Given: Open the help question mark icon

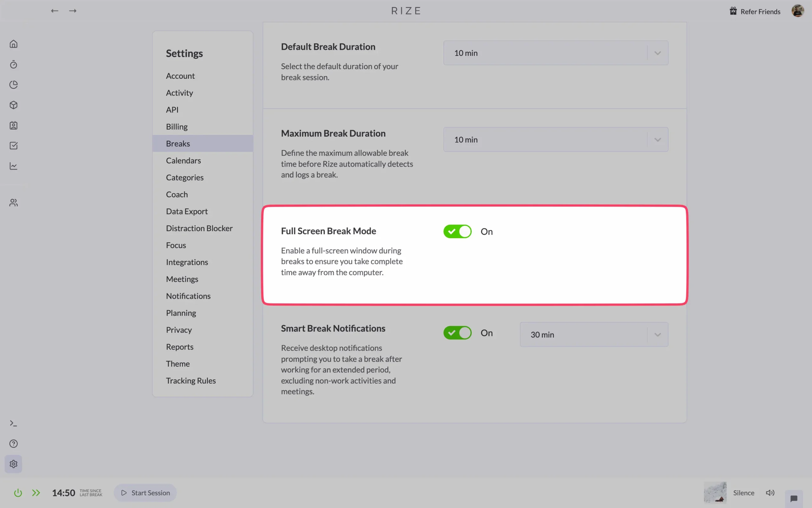Looking at the screenshot, I should tap(13, 444).
